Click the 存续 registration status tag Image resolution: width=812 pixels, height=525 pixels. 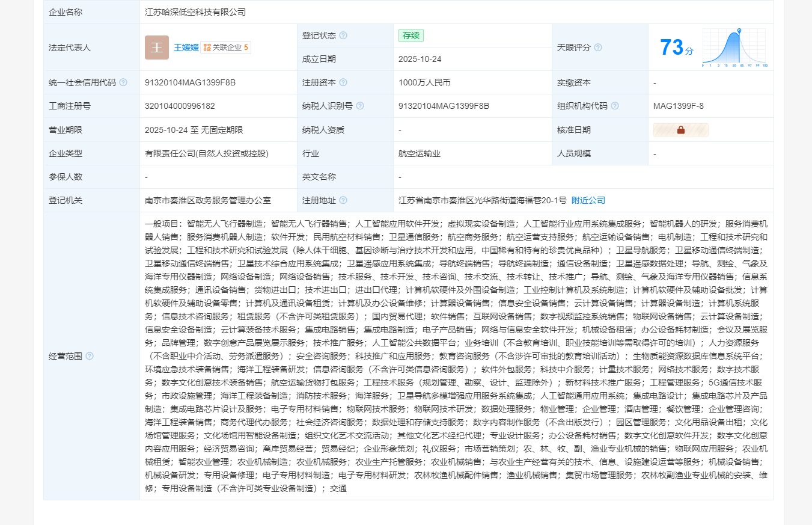pos(411,35)
